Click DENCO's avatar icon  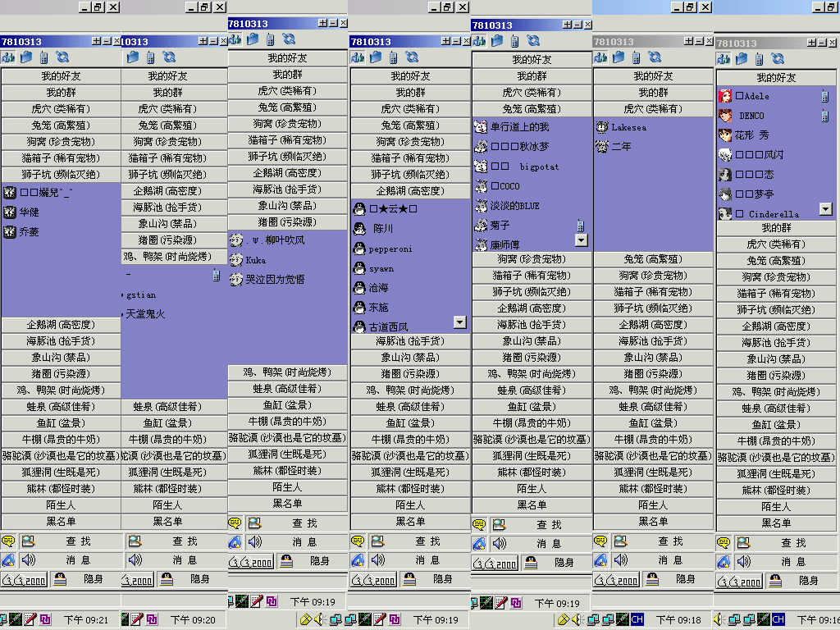tap(725, 116)
